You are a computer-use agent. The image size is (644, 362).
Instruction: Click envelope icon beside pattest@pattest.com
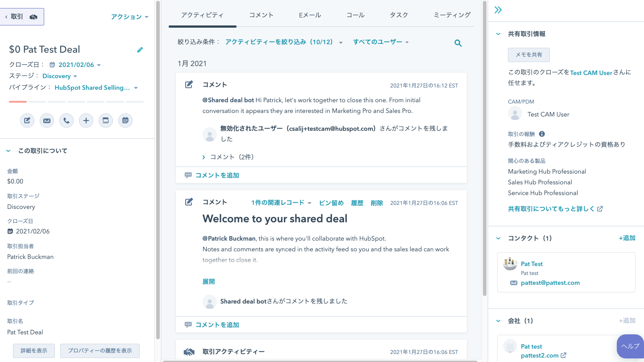tap(514, 283)
